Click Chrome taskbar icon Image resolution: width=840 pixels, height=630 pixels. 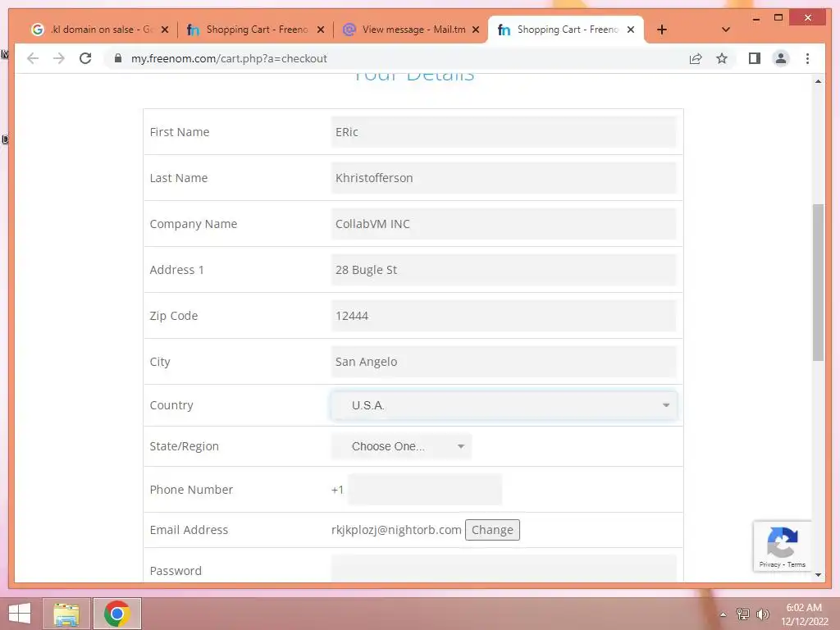116,614
